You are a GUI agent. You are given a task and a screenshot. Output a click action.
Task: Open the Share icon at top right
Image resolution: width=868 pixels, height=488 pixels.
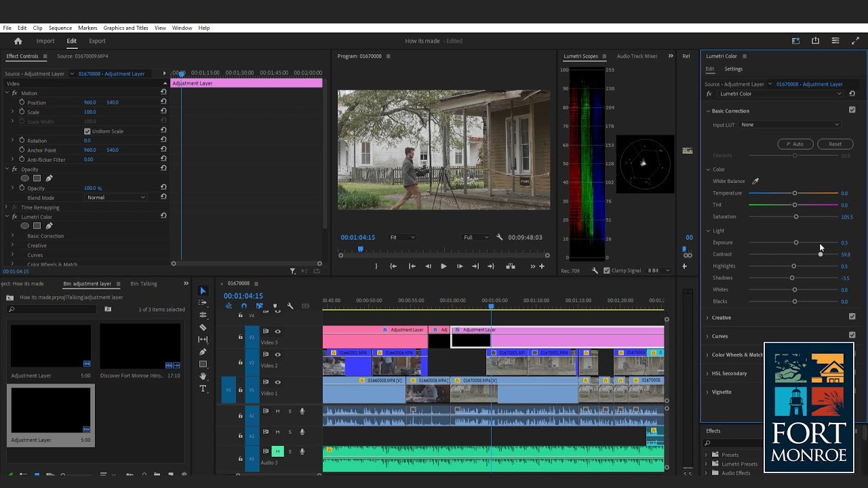point(815,41)
